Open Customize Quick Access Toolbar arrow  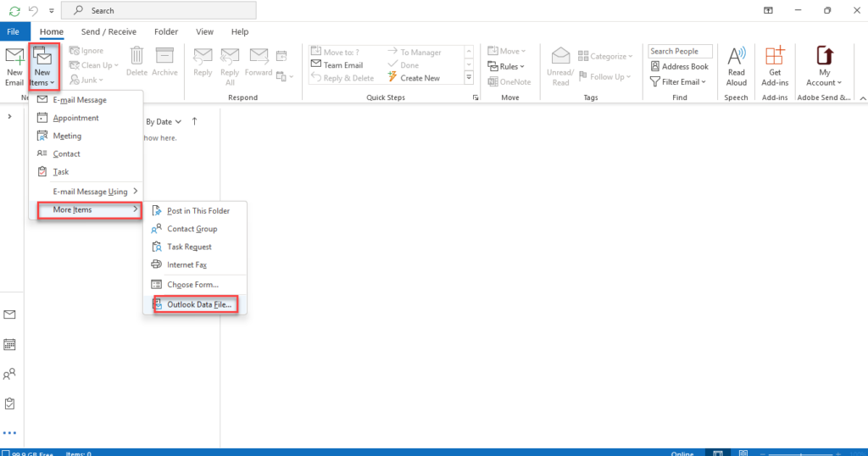click(51, 10)
